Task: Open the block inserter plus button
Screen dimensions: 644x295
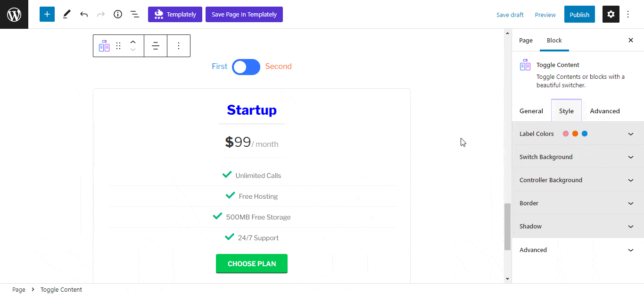Action: (47, 14)
